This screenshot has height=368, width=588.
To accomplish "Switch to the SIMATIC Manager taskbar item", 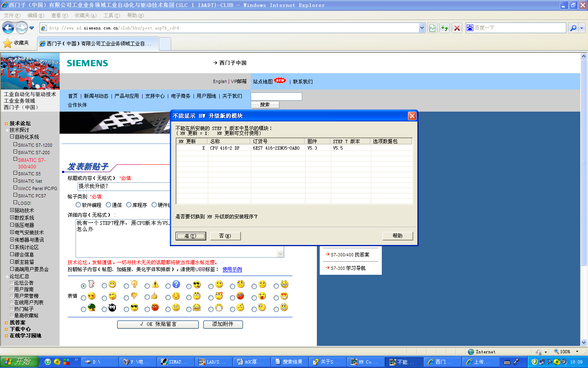I will pyautogui.click(x=176, y=362).
